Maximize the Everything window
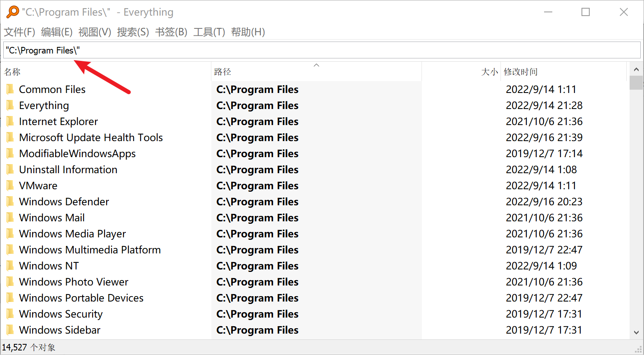This screenshot has height=355, width=644. click(x=586, y=12)
